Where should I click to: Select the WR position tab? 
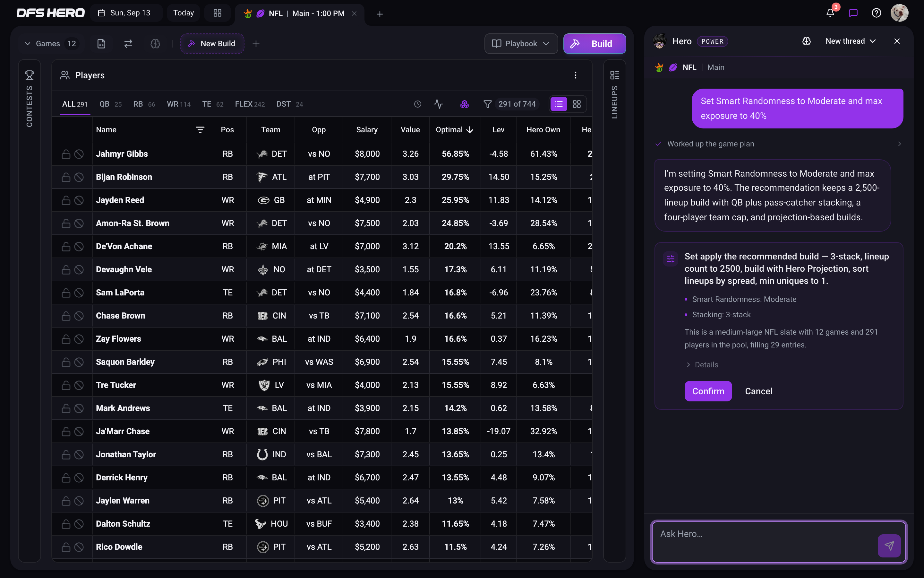pyautogui.click(x=179, y=104)
